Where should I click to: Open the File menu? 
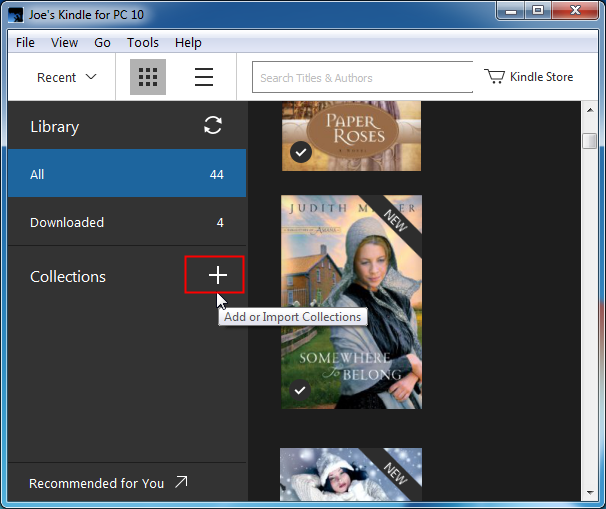point(25,43)
